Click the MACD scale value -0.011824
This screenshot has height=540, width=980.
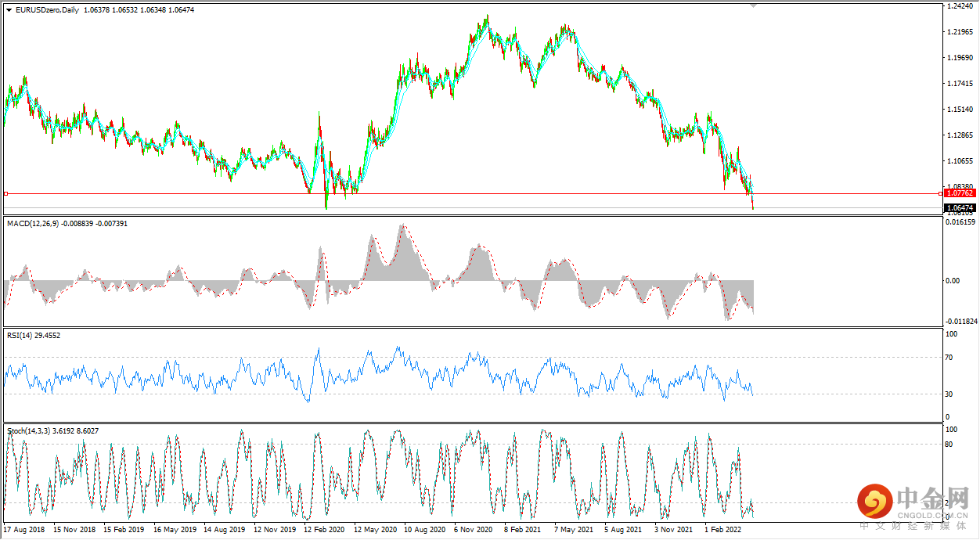[x=960, y=321]
